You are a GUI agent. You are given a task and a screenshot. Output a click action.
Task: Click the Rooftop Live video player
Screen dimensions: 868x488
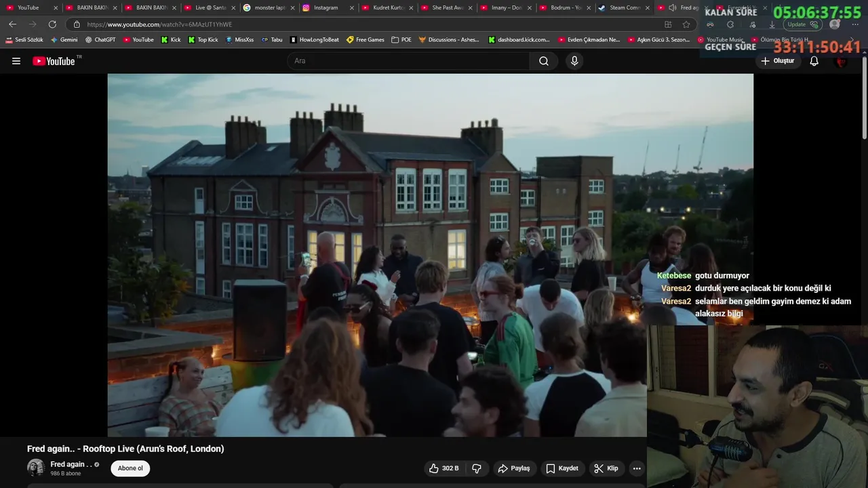(430, 255)
